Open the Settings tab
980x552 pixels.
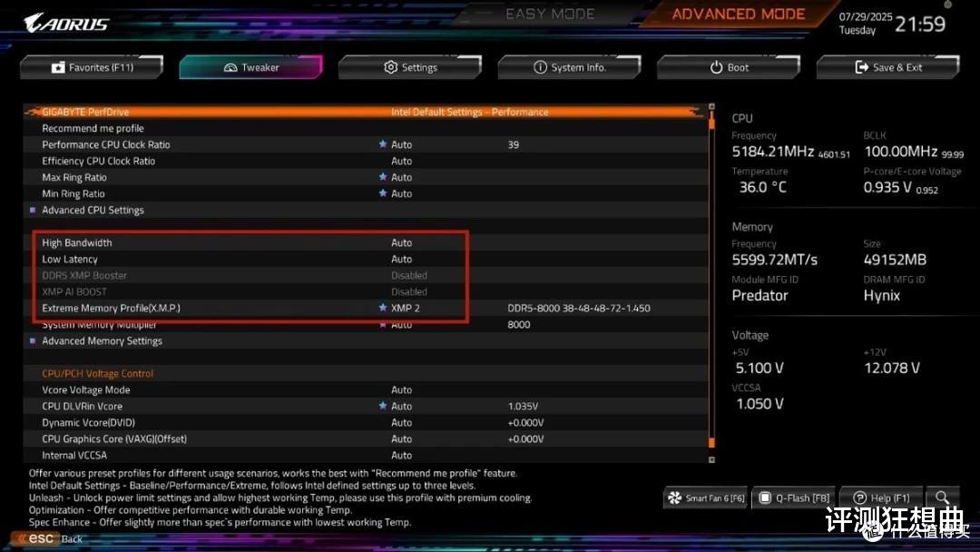[x=410, y=67]
